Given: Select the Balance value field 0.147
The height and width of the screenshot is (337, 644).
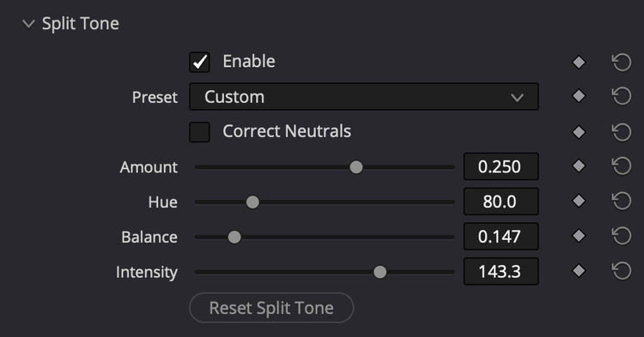Looking at the screenshot, I should 501,237.
